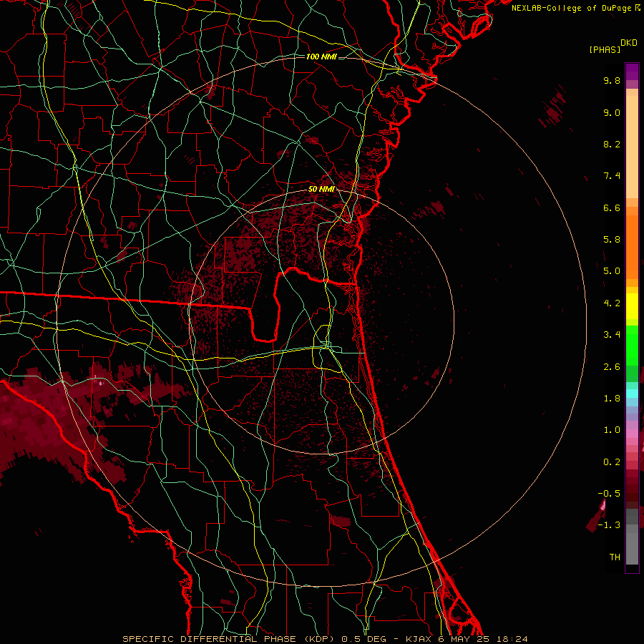
Task: Click the 0.5 DEG elevation text
Action: [x=364, y=639]
